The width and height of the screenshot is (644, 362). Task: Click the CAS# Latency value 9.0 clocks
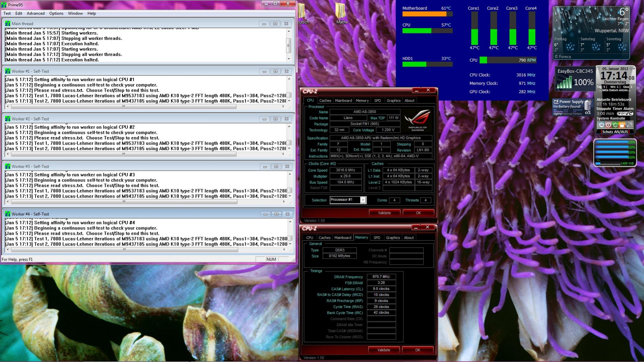[x=381, y=289]
